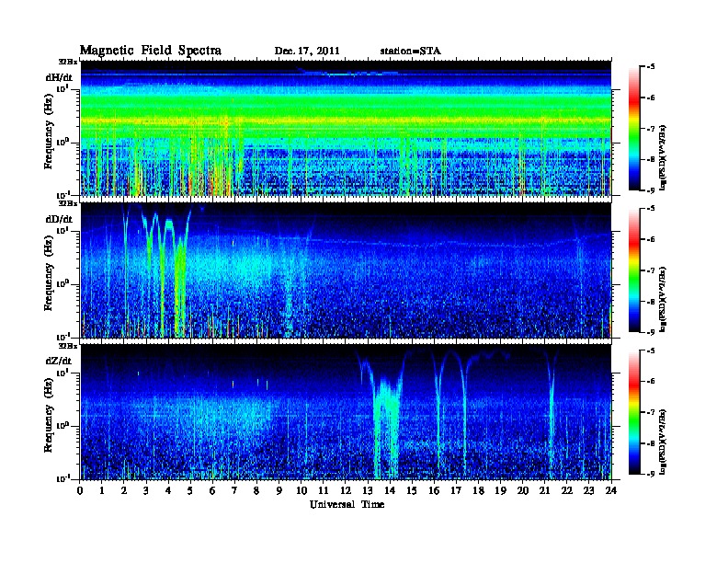The height and width of the screenshot is (563, 728).
Task: Click the "-8" value on dD/dt color scale
Action: click(651, 301)
